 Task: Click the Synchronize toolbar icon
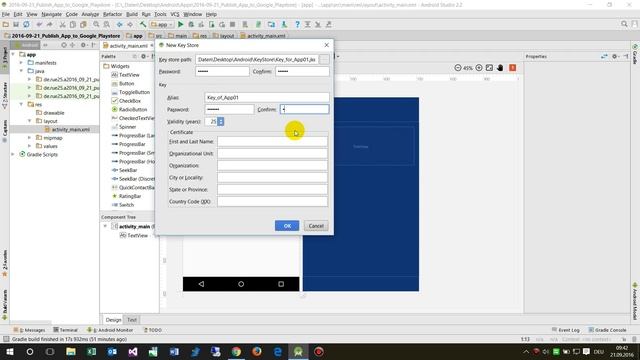click(x=26, y=24)
